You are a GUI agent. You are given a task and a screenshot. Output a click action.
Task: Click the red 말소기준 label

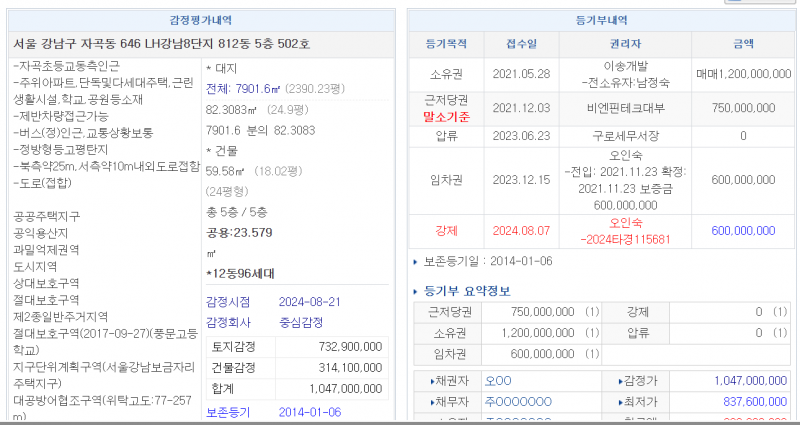pos(446,116)
